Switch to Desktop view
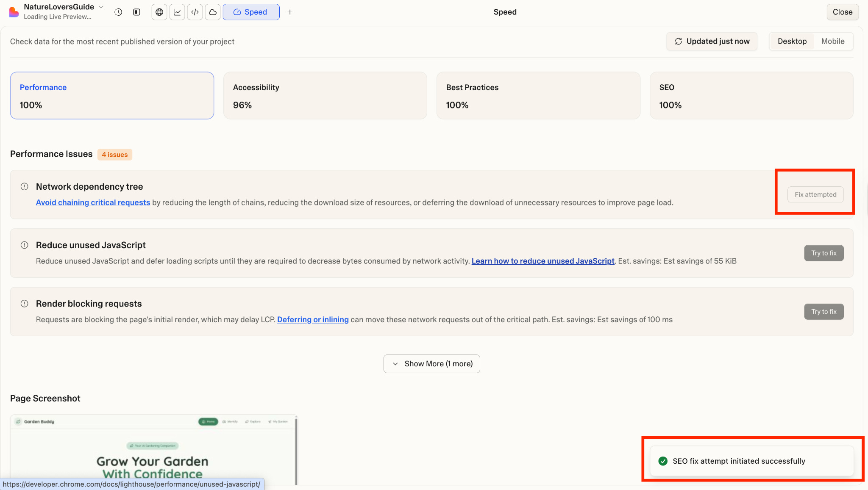868x490 pixels. [x=792, y=42]
